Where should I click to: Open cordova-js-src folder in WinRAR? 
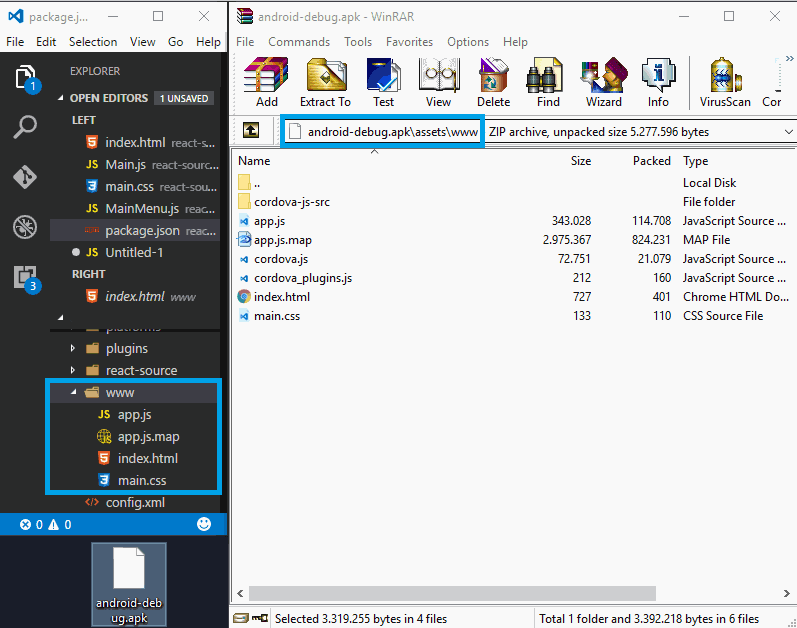point(292,202)
